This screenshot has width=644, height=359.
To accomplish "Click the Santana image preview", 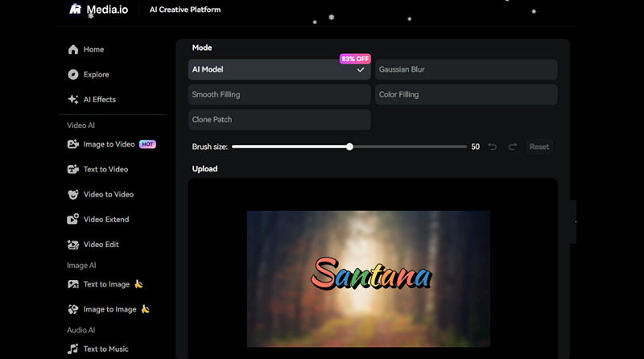I will 368,278.
